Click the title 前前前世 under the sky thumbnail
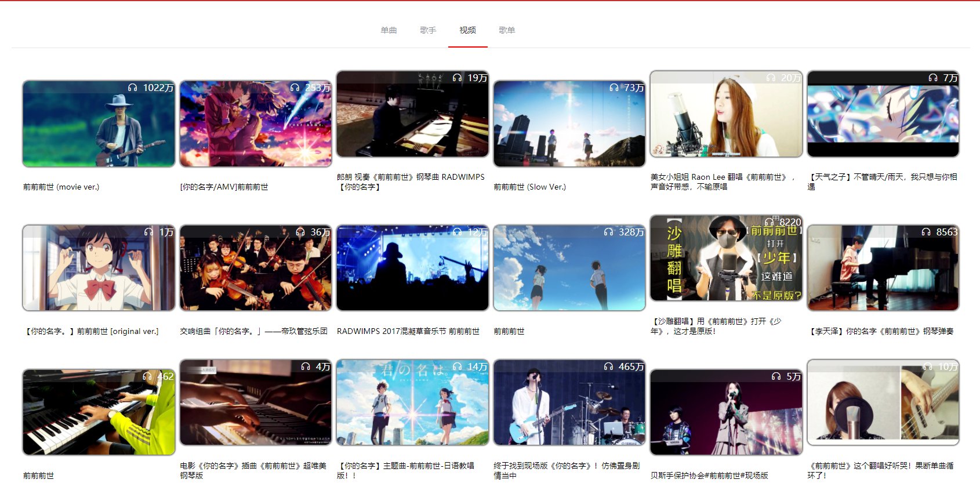The image size is (980, 483). tap(509, 331)
